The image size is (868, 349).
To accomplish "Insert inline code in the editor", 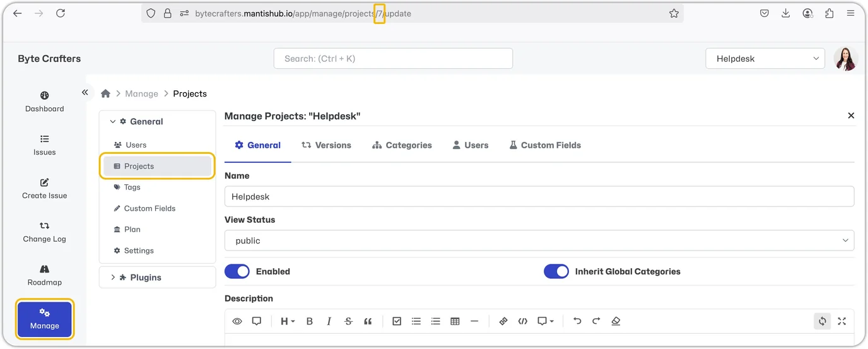I will click(522, 321).
